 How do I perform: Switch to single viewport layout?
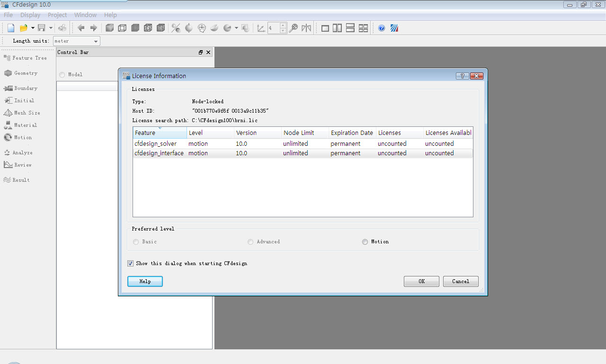pyautogui.click(x=325, y=28)
